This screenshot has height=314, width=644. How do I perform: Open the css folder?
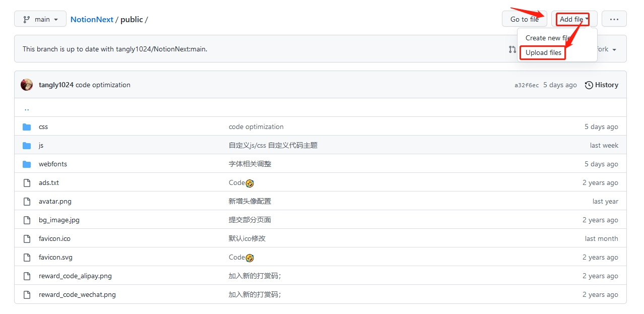43,127
